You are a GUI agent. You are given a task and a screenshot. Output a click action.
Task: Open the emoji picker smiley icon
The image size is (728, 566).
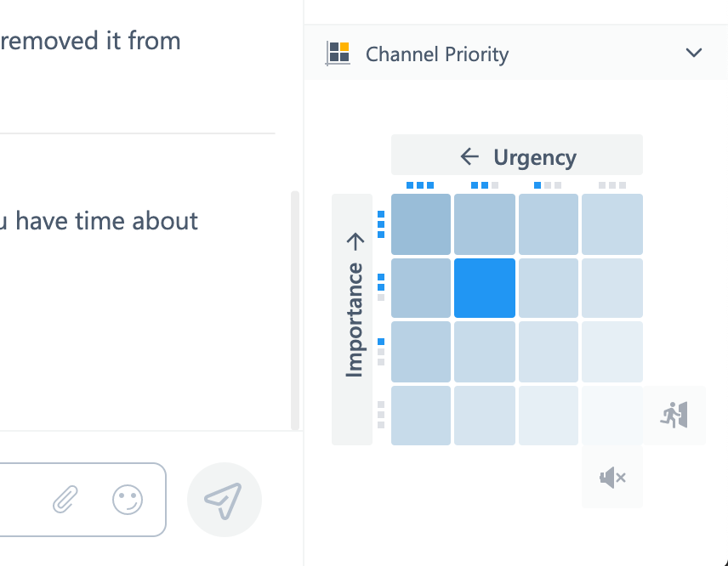(x=128, y=500)
